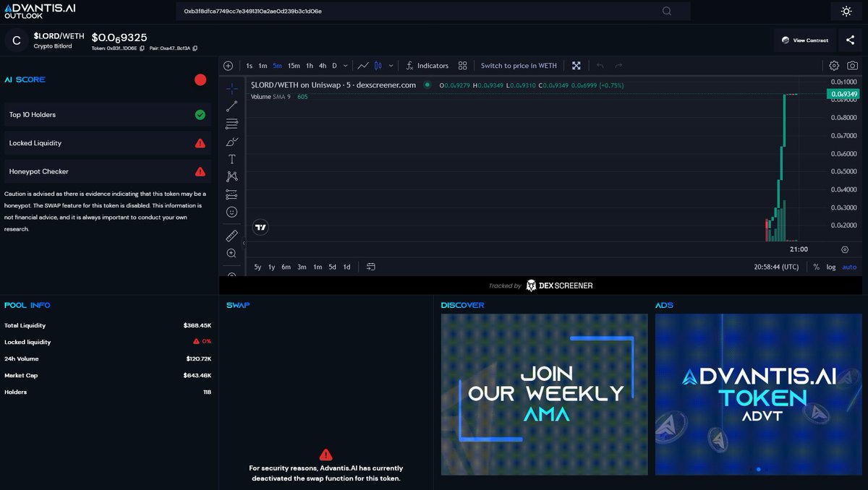Select the text annotation tool

pos(231,159)
